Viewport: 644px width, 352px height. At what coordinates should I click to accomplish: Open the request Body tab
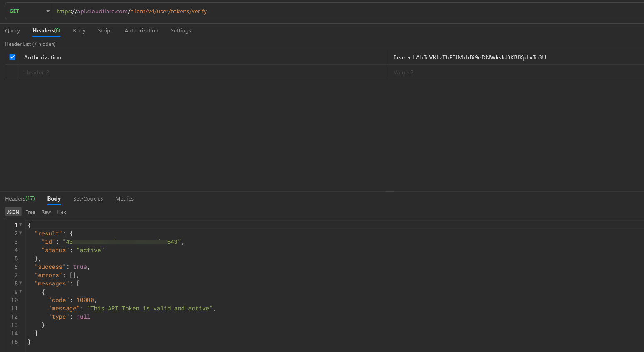coord(79,31)
